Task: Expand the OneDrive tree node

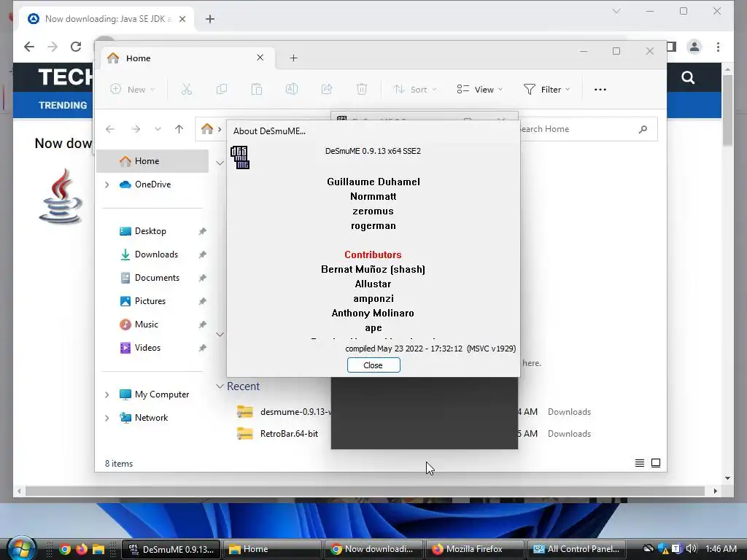Action: 107,184
